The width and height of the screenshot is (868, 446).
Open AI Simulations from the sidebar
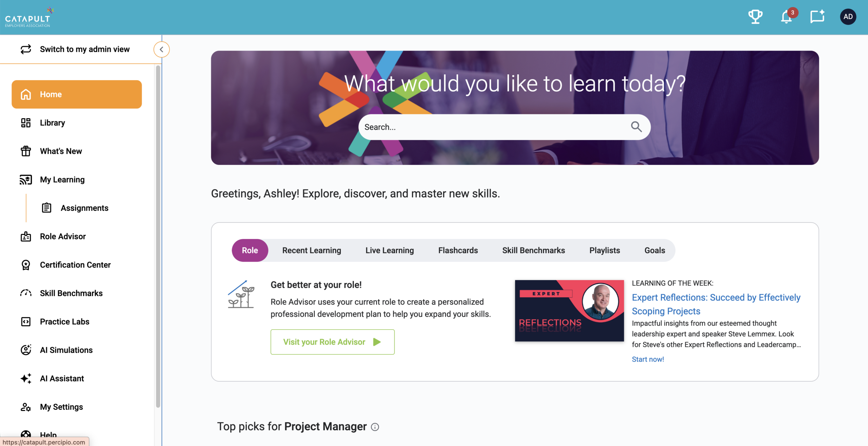(66, 350)
